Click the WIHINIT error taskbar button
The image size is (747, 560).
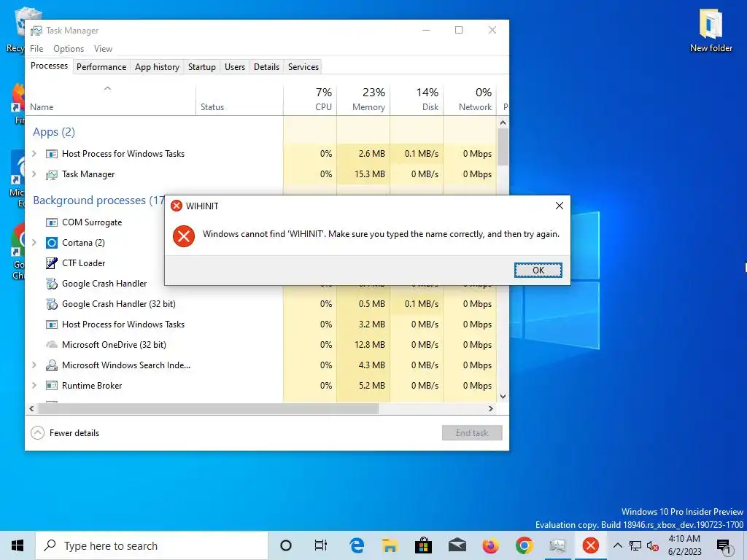pyautogui.click(x=590, y=545)
